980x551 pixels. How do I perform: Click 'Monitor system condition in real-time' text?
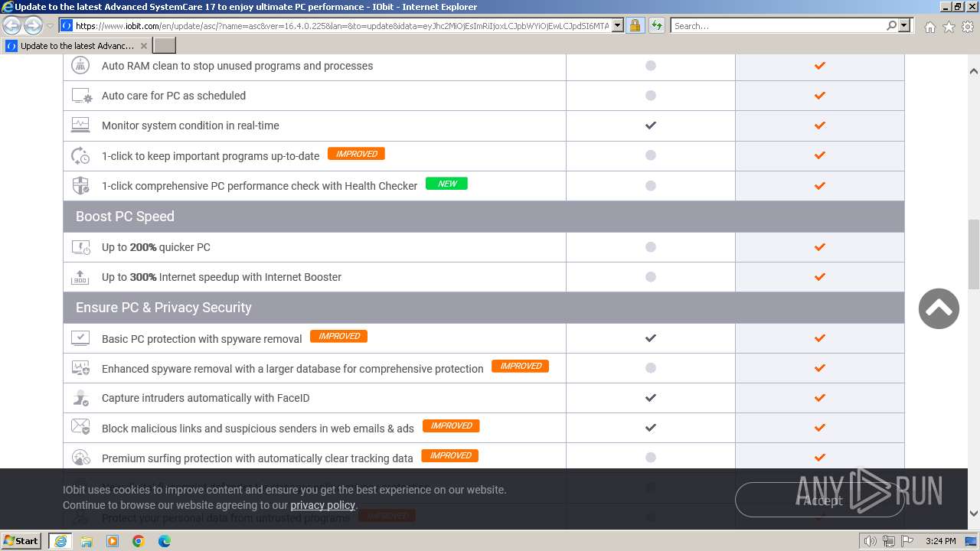191,126
